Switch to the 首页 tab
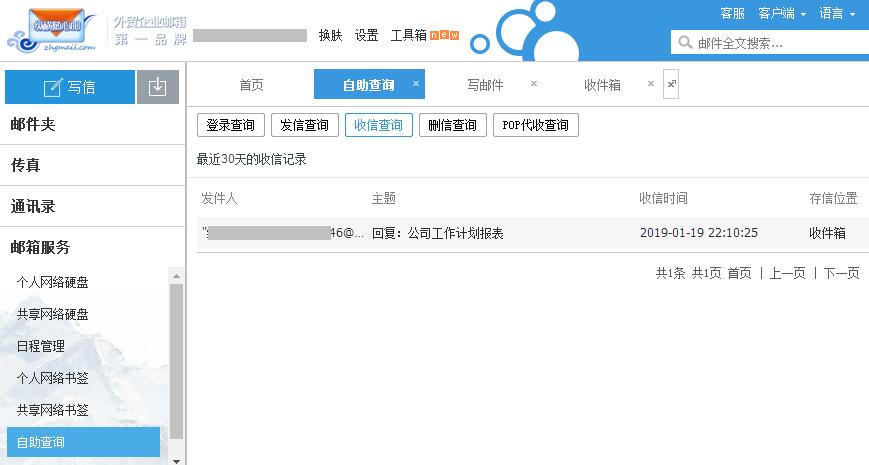This screenshot has height=465, width=869. coord(251,85)
